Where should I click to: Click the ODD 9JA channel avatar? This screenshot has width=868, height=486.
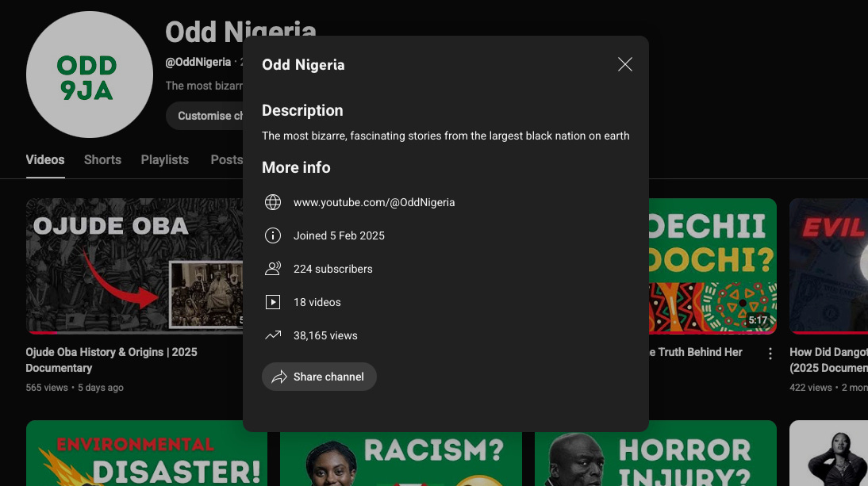pos(90,75)
